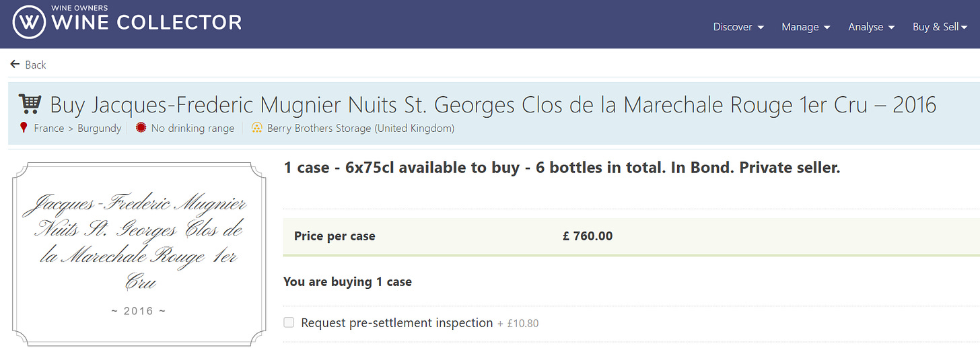Viewport: 980px width, 348px height.
Task: Click the WINE COLLECTOR header title
Action: [146, 23]
